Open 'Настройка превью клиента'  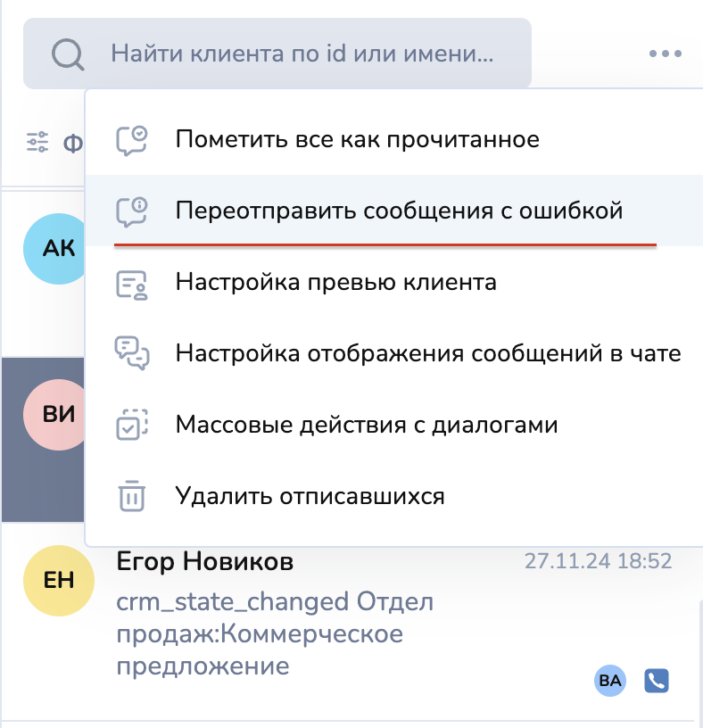335,283
